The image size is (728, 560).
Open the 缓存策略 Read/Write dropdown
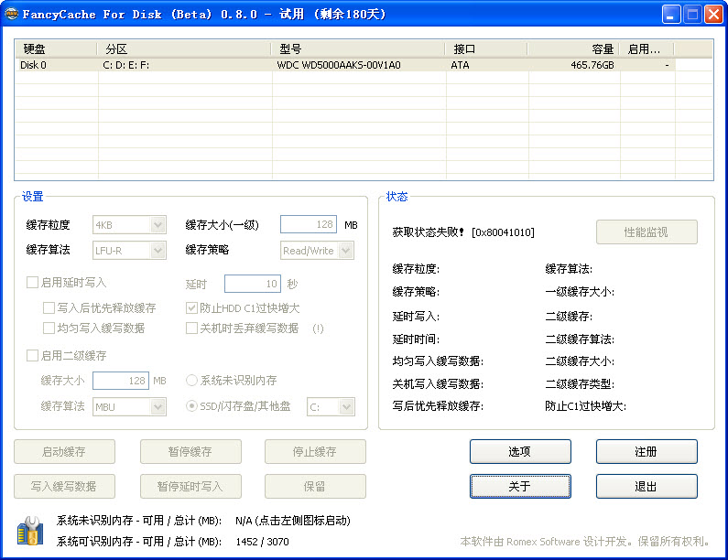318,250
